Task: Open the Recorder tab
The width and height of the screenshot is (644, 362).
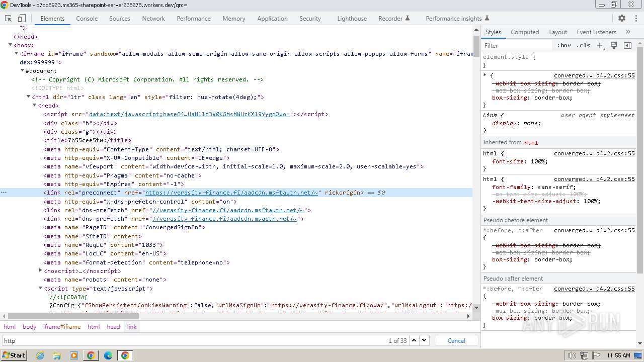Action: (x=394, y=18)
